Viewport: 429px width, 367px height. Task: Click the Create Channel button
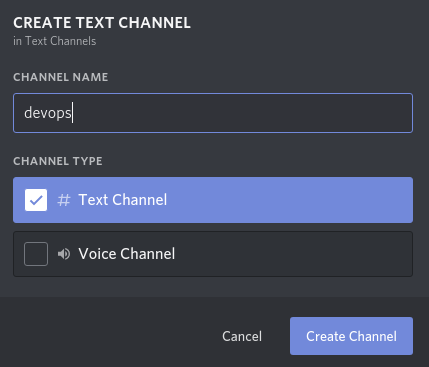pyautogui.click(x=351, y=336)
